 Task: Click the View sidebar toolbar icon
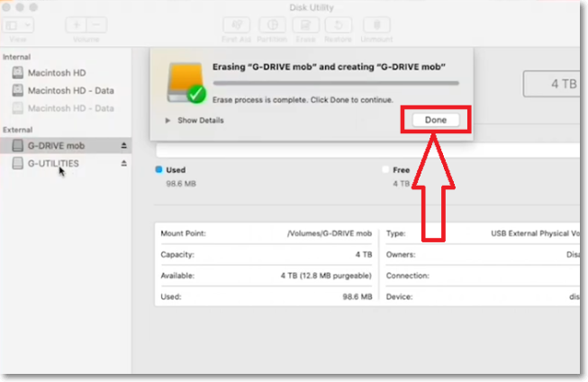point(12,25)
